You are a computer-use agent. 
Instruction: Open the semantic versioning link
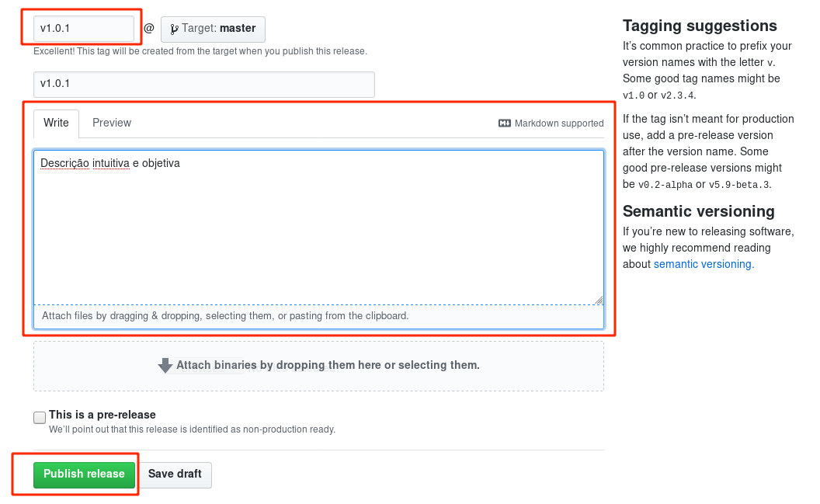click(x=702, y=264)
